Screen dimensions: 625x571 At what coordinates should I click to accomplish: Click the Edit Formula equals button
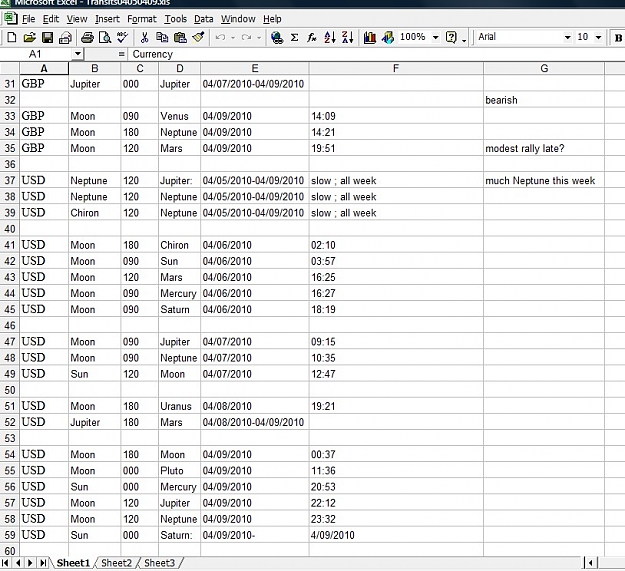121,54
